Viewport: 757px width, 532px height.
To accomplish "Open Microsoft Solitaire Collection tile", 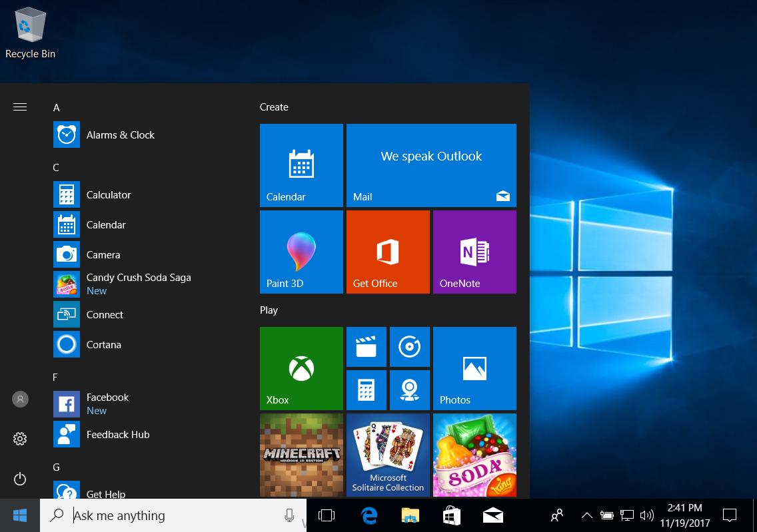I will (x=388, y=455).
